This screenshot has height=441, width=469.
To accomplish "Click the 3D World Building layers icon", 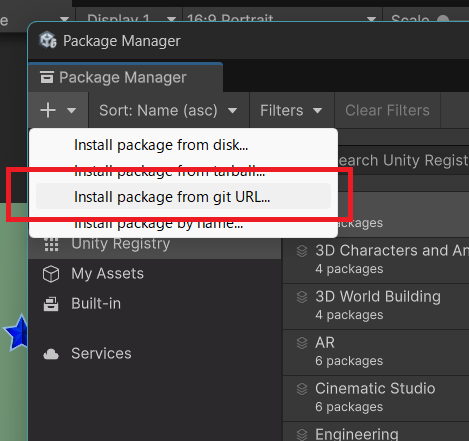I will point(302,297).
